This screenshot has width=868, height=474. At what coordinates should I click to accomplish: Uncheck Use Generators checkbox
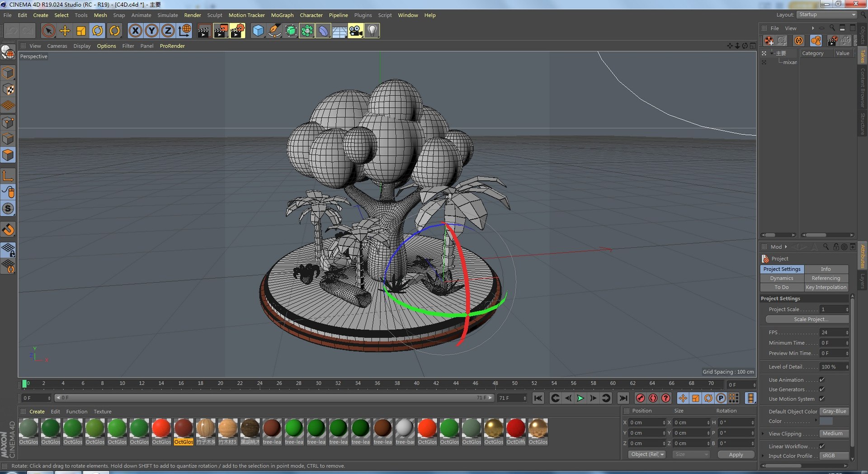[822, 389]
